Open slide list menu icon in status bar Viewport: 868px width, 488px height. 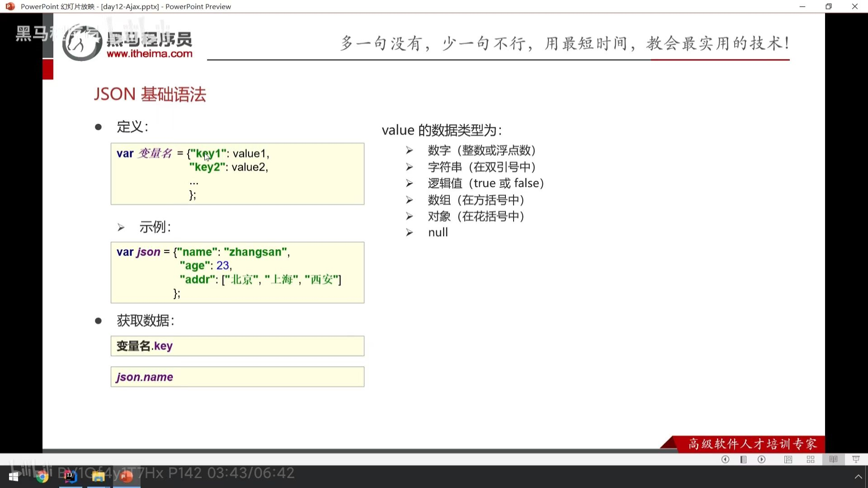pyautogui.click(x=743, y=460)
